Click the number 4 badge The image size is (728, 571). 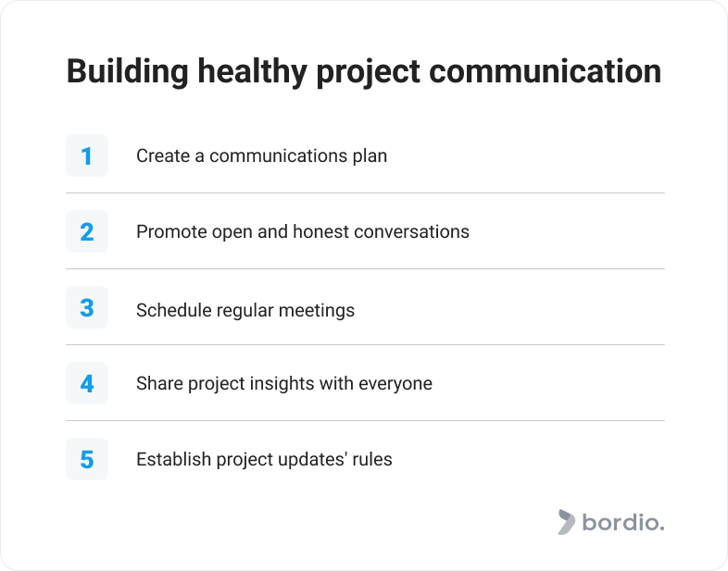[87, 383]
